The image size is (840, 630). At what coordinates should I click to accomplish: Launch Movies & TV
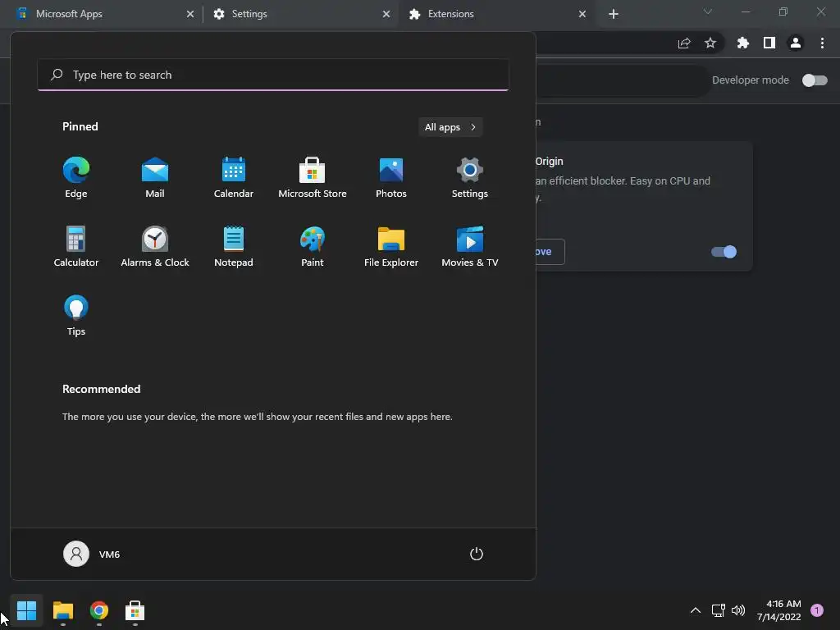point(470,246)
